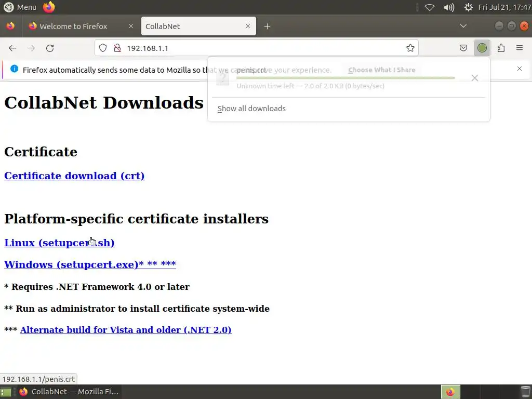Open Alternate build for Vista link

click(x=126, y=330)
